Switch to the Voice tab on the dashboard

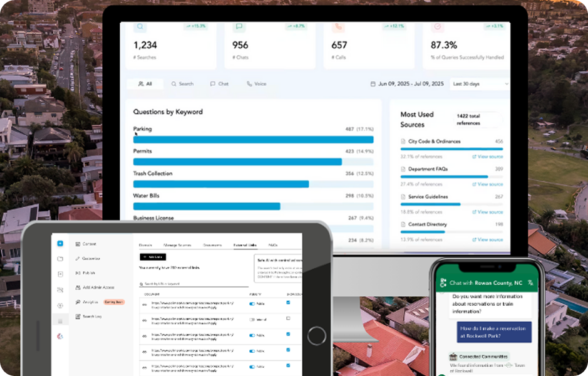(257, 84)
